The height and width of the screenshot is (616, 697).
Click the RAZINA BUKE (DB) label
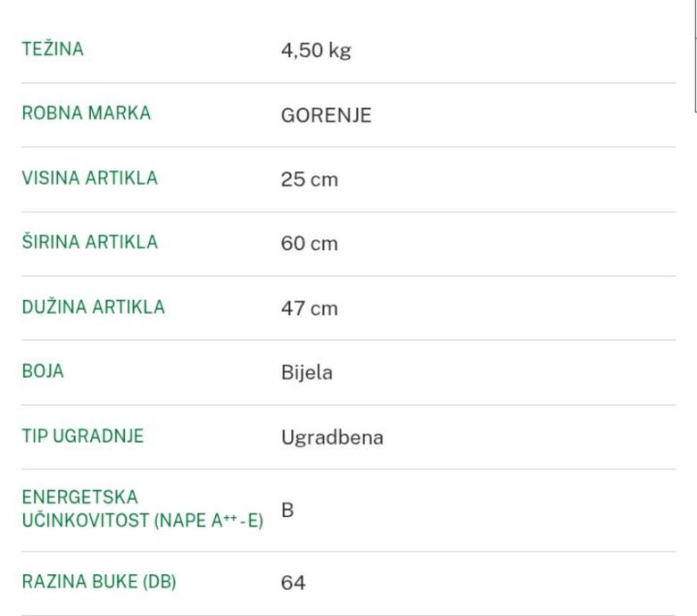click(x=98, y=582)
